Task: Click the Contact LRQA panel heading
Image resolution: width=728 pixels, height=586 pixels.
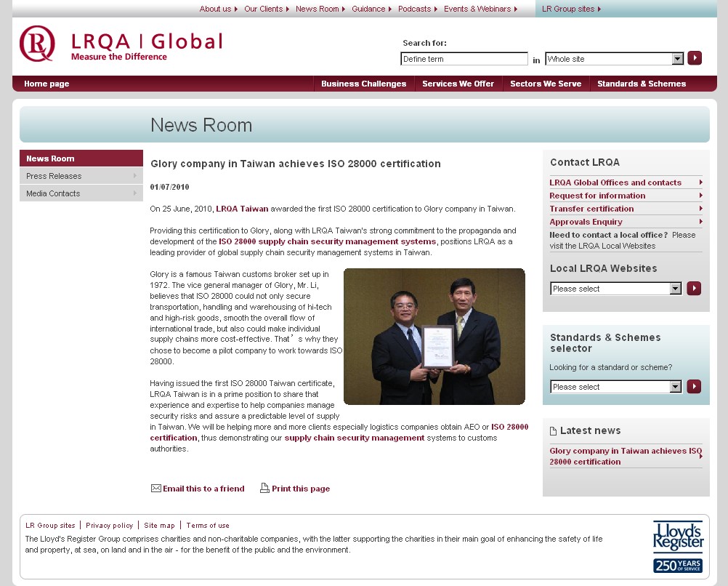Action: (x=585, y=162)
